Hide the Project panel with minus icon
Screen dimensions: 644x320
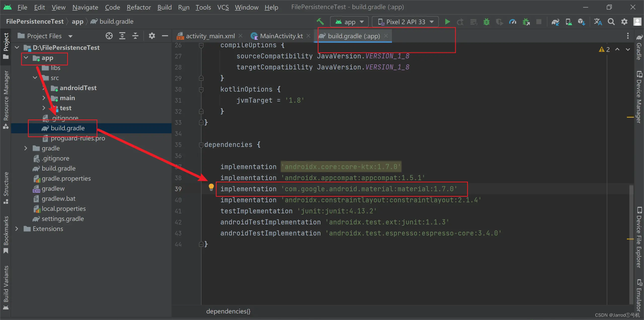[x=165, y=36]
